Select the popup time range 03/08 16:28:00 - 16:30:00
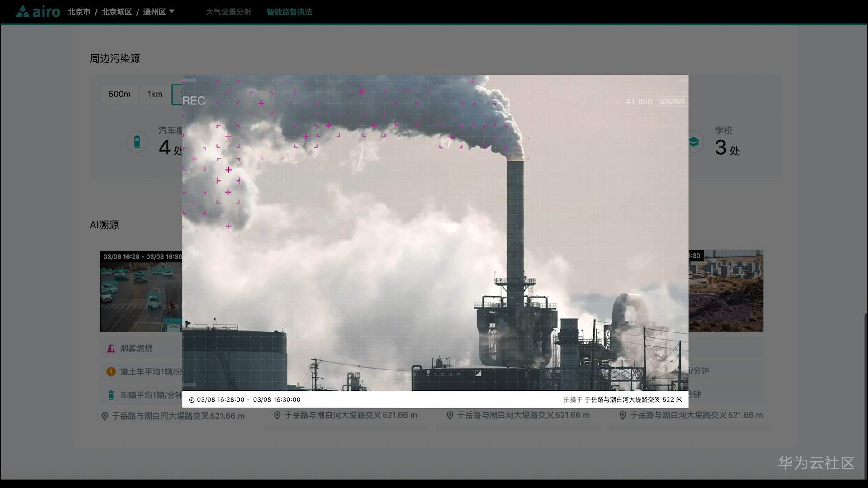 (x=249, y=400)
